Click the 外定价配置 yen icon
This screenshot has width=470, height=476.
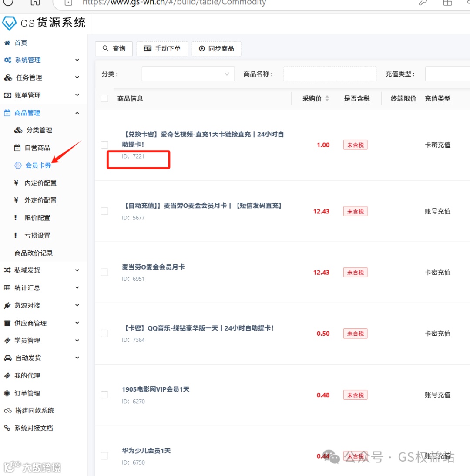[x=17, y=200]
